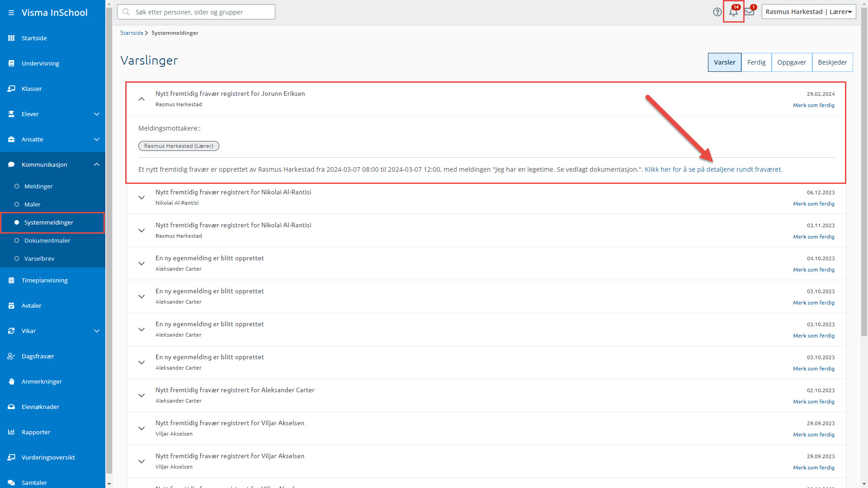Image resolution: width=868 pixels, height=488 pixels.
Task: Open Dokumentmaler in the sidebar
Action: [x=47, y=240]
